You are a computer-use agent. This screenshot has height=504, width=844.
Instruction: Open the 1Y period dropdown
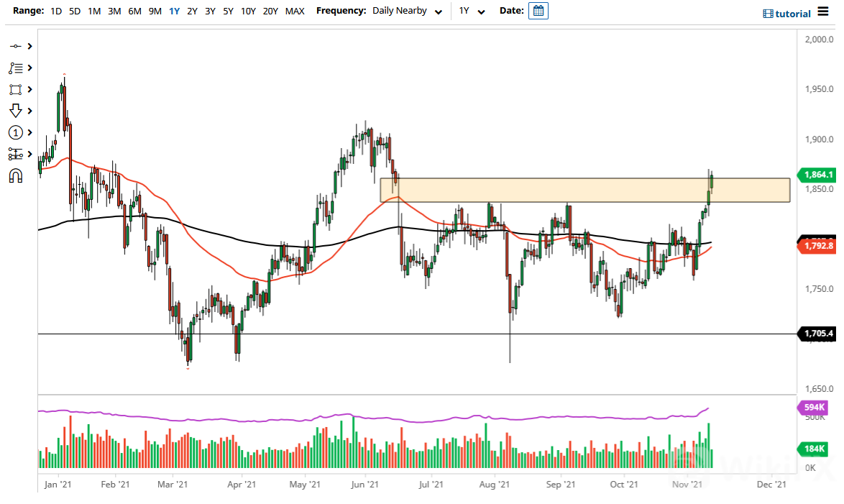472,12
